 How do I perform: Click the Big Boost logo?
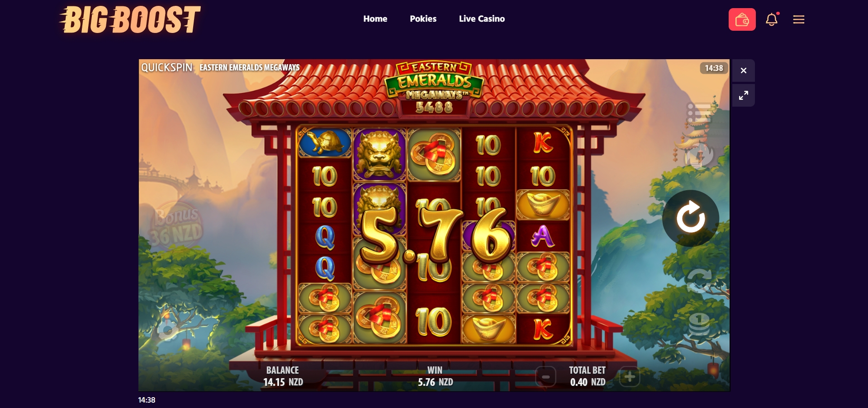(130, 20)
